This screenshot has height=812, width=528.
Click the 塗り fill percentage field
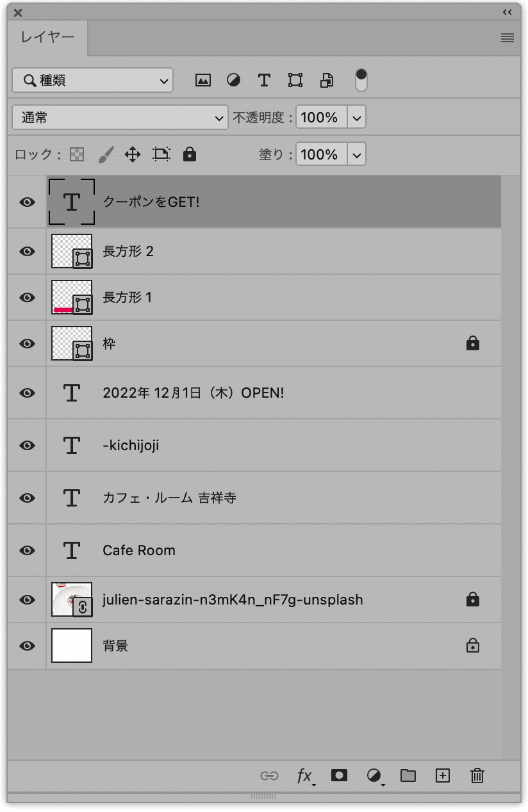[321, 155]
